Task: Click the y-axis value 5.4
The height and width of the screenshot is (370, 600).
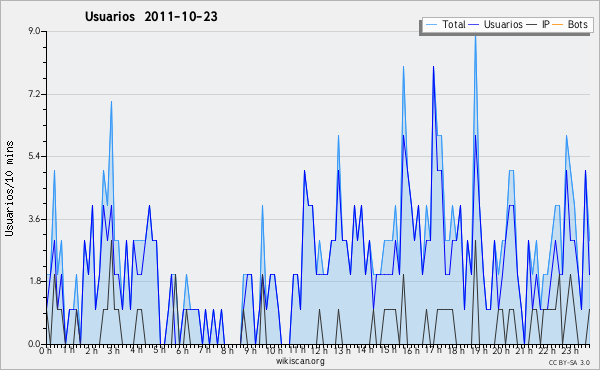Action: (x=34, y=156)
